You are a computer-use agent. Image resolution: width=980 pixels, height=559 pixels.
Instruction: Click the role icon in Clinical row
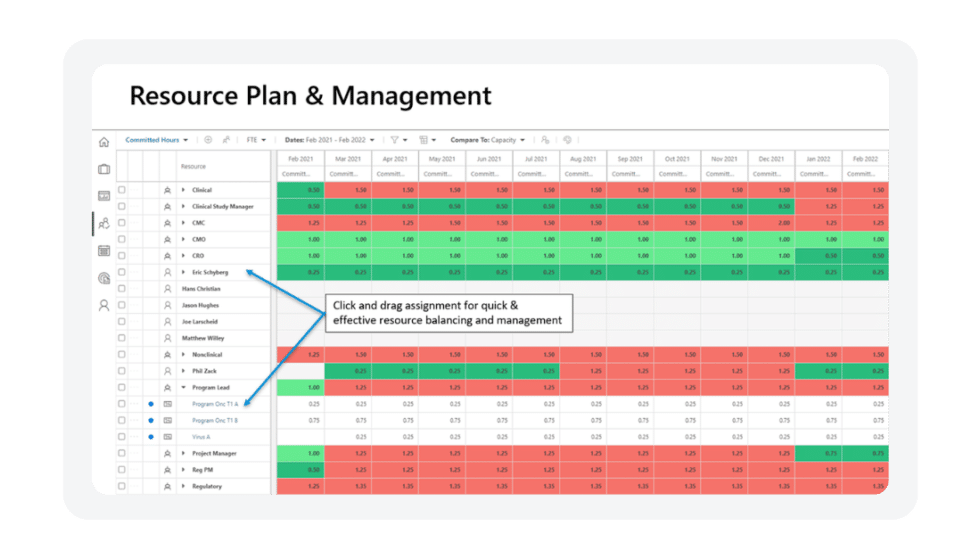[168, 190]
